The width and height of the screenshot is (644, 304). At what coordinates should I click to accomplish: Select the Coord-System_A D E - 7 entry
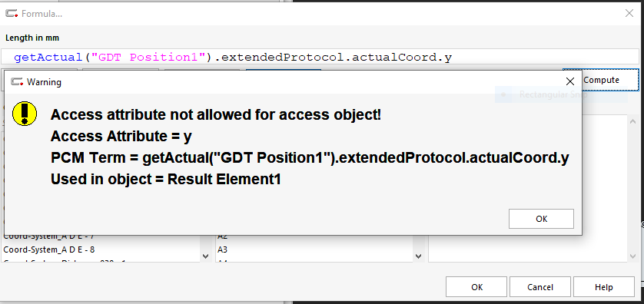click(x=49, y=236)
